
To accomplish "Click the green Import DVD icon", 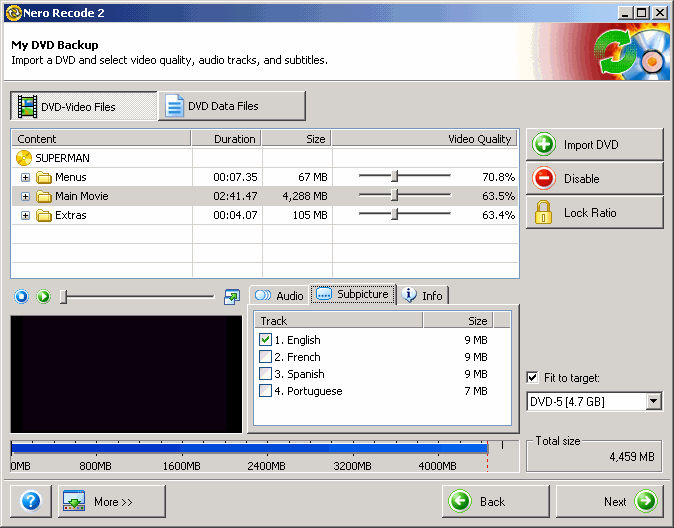I will (x=544, y=145).
